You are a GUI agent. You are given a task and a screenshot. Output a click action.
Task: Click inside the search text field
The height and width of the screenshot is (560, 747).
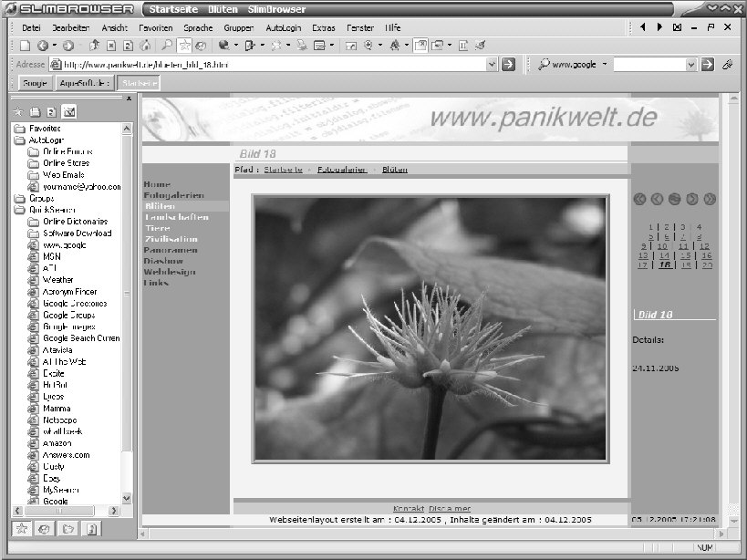(648, 65)
